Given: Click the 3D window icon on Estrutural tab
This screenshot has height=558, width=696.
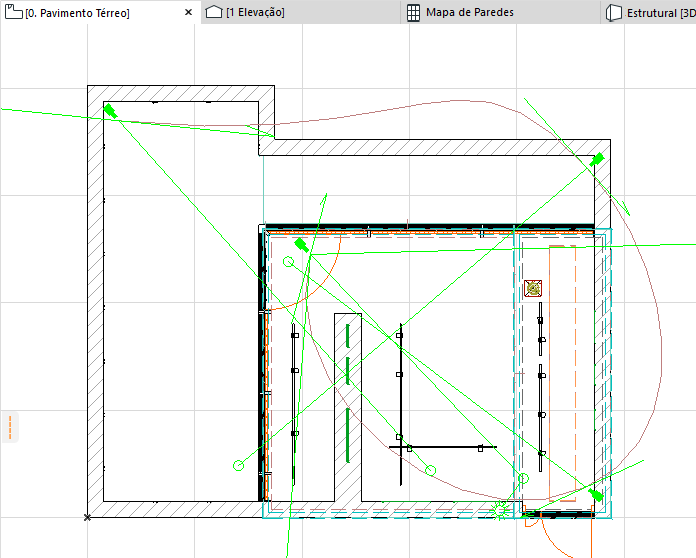Looking at the screenshot, I should 614,12.
